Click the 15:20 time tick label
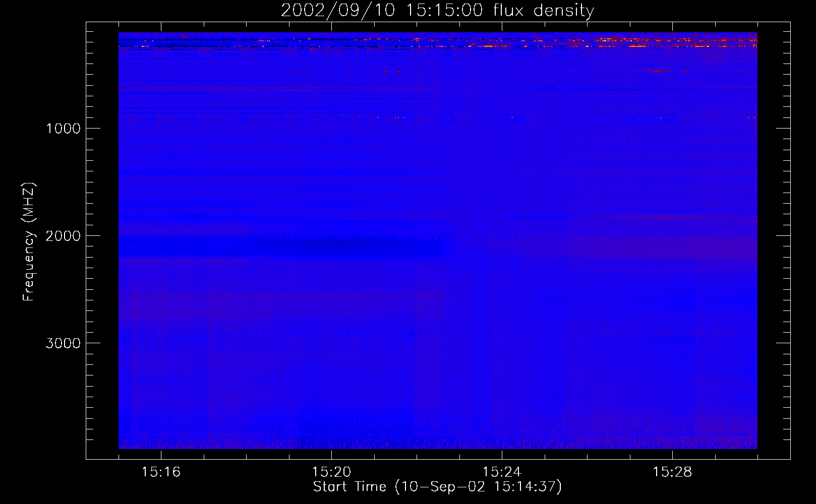Image resolution: width=816 pixels, height=504 pixels. coord(331,472)
